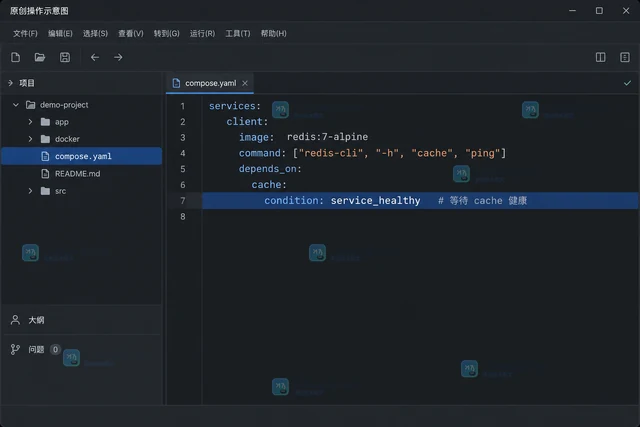Viewport: 640px width, 427px height.
Task: Expand the docker folder chevron
Action: tap(30, 139)
